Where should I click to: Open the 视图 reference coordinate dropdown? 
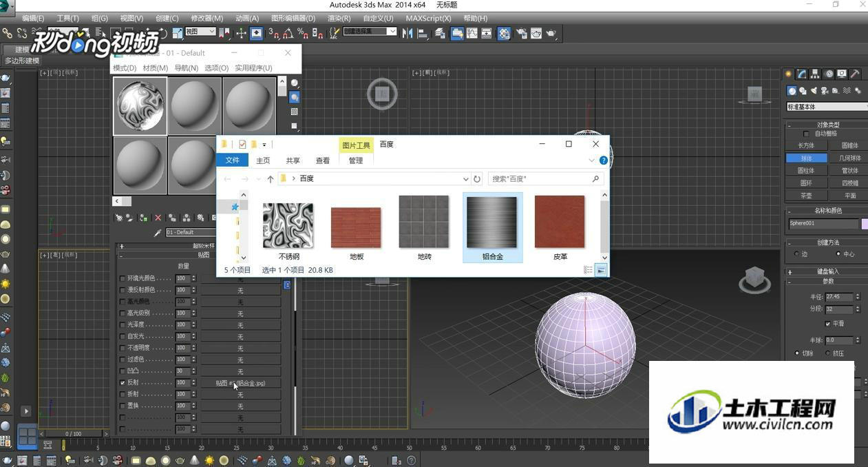tap(200, 32)
